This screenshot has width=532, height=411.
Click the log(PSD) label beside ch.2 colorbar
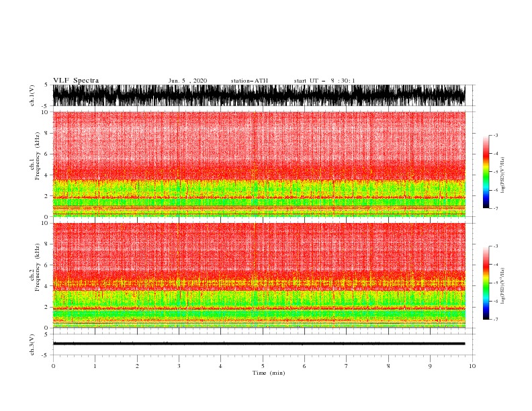pos(503,286)
